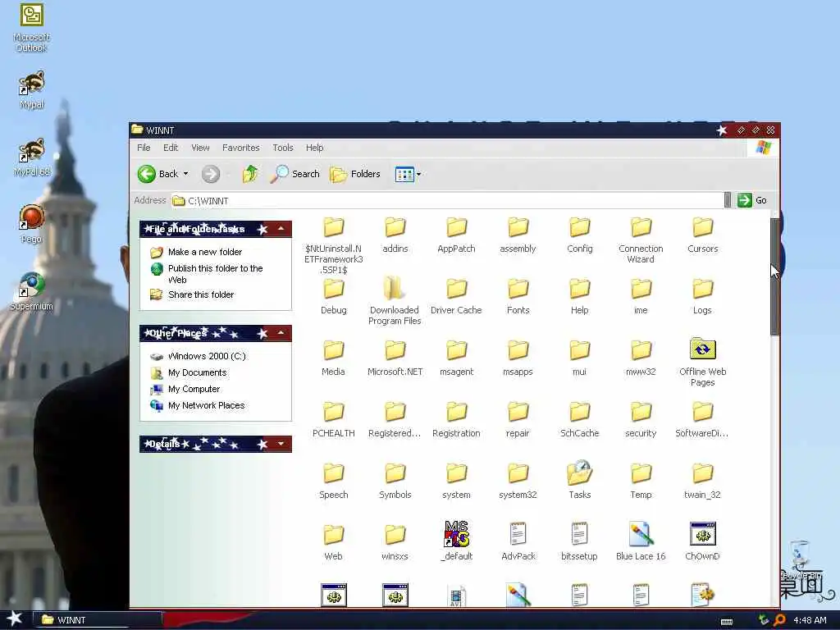The image size is (840, 630).
Task: Click the vertical scrollbar thumb
Action: [x=774, y=276]
